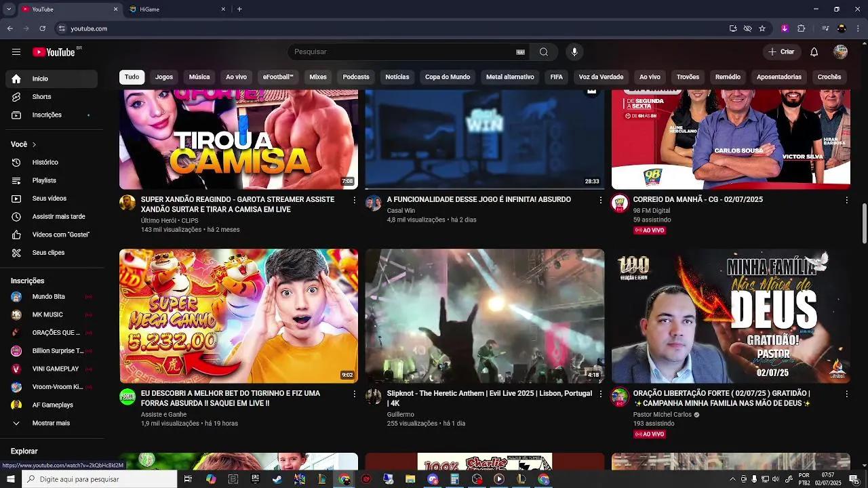The image size is (868, 488).
Task: Select the Tudo filter chip
Action: 132,77
